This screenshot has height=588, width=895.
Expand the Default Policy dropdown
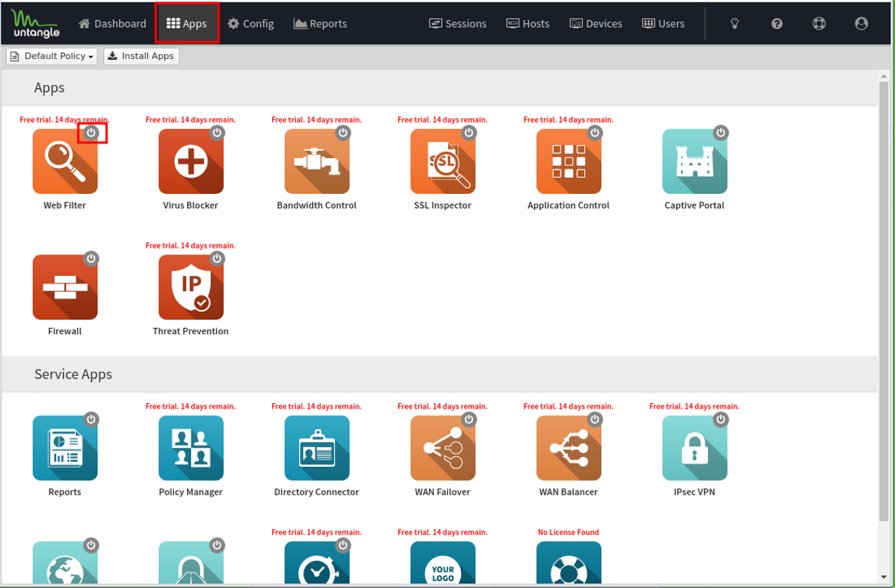pyautogui.click(x=52, y=56)
